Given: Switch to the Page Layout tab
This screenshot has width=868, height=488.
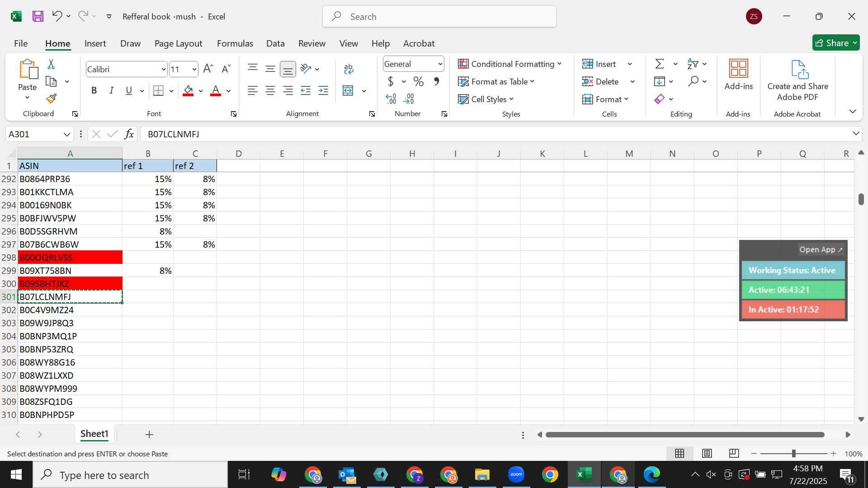Looking at the screenshot, I should (x=178, y=43).
